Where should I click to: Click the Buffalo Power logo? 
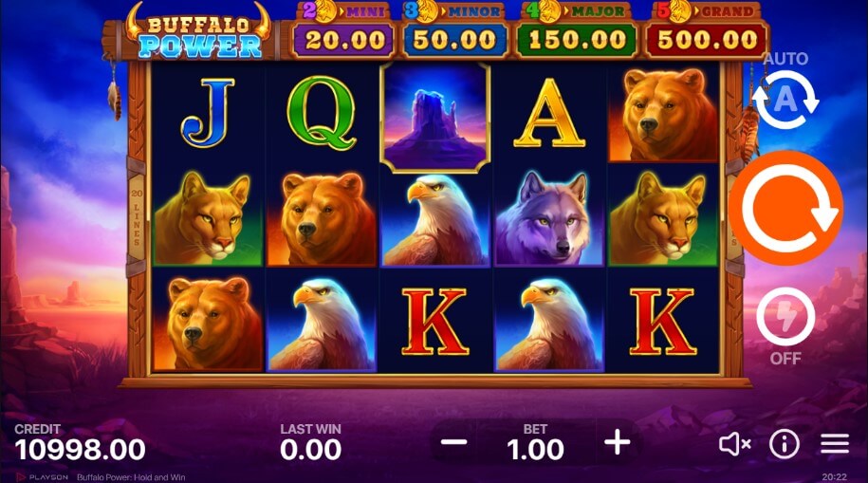(x=199, y=34)
